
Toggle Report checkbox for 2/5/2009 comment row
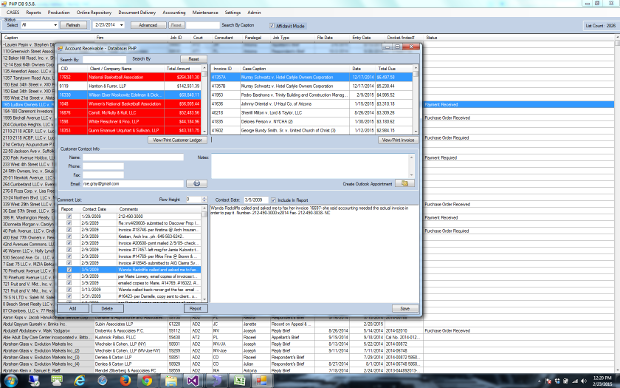tap(69, 223)
